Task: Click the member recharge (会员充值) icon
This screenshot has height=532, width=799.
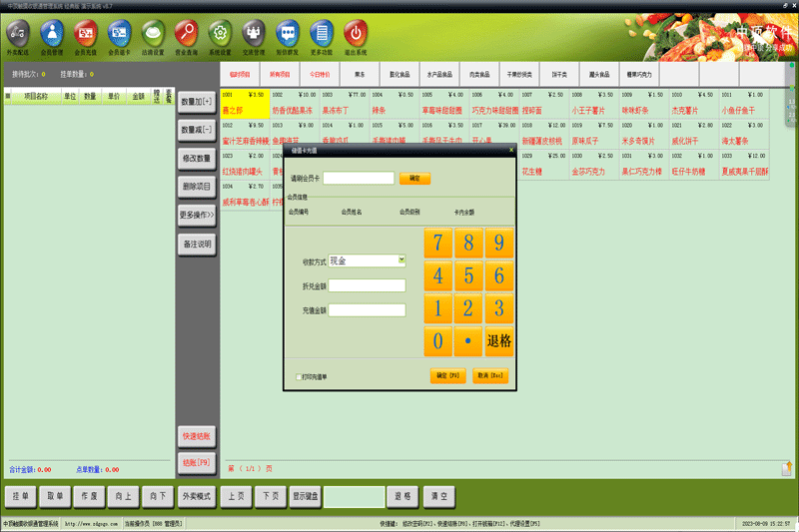Action: pyautogui.click(x=85, y=34)
